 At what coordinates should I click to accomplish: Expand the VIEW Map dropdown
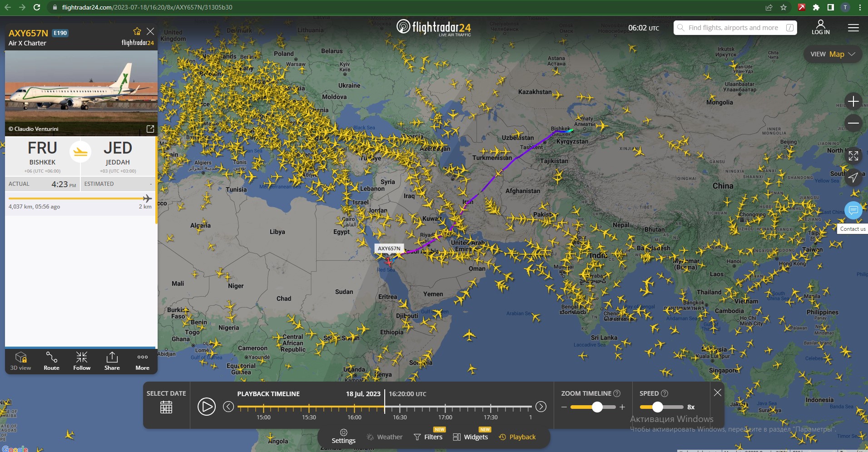(x=833, y=54)
